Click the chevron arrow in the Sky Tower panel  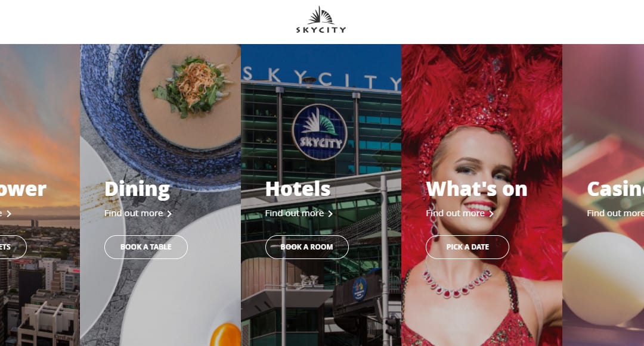click(x=8, y=214)
